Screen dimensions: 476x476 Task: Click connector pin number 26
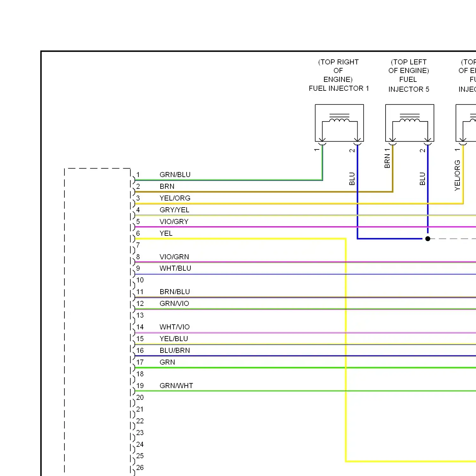pos(140,468)
